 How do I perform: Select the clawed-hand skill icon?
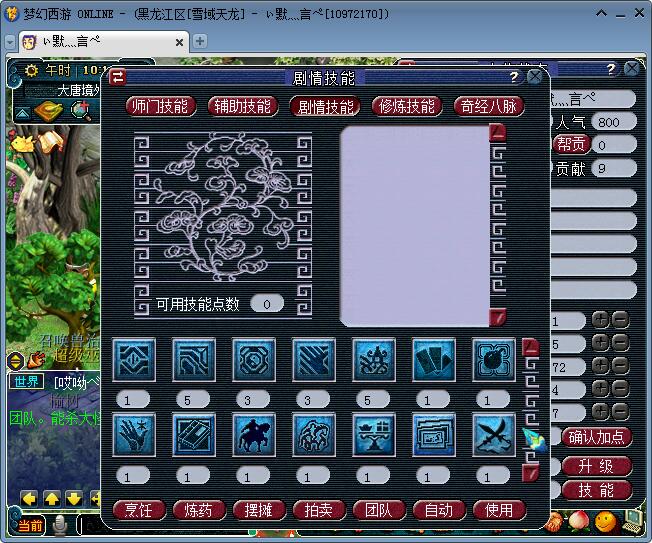click(x=134, y=435)
